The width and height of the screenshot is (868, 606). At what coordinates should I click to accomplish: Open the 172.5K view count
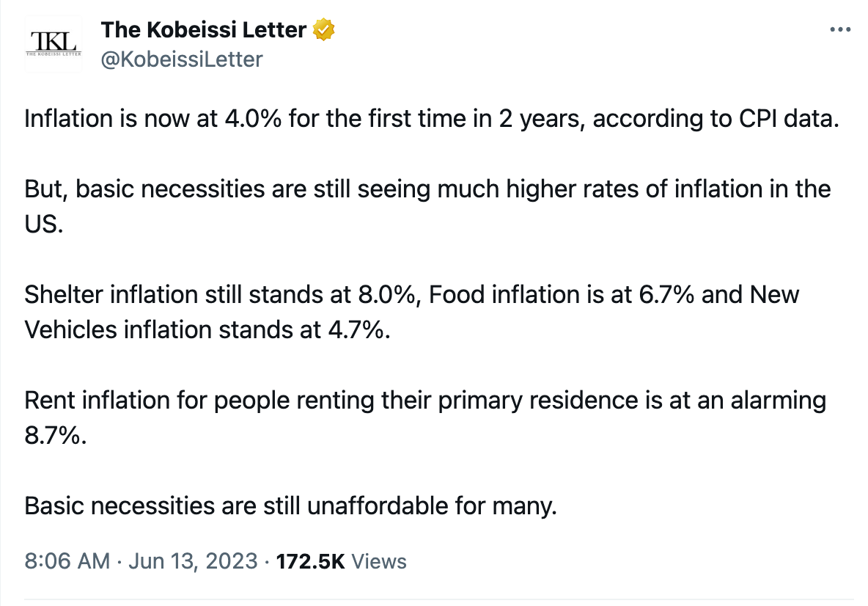310,561
